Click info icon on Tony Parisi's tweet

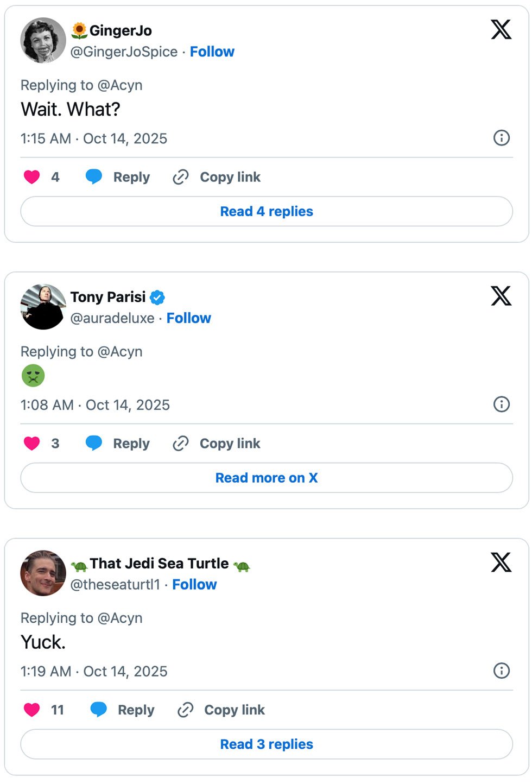pyautogui.click(x=501, y=404)
